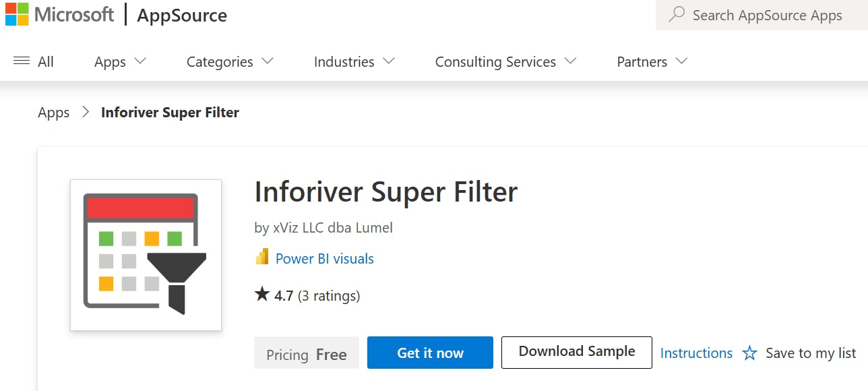Image resolution: width=868 pixels, height=391 pixels.
Task: Click the 3 ratings text
Action: point(329,295)
